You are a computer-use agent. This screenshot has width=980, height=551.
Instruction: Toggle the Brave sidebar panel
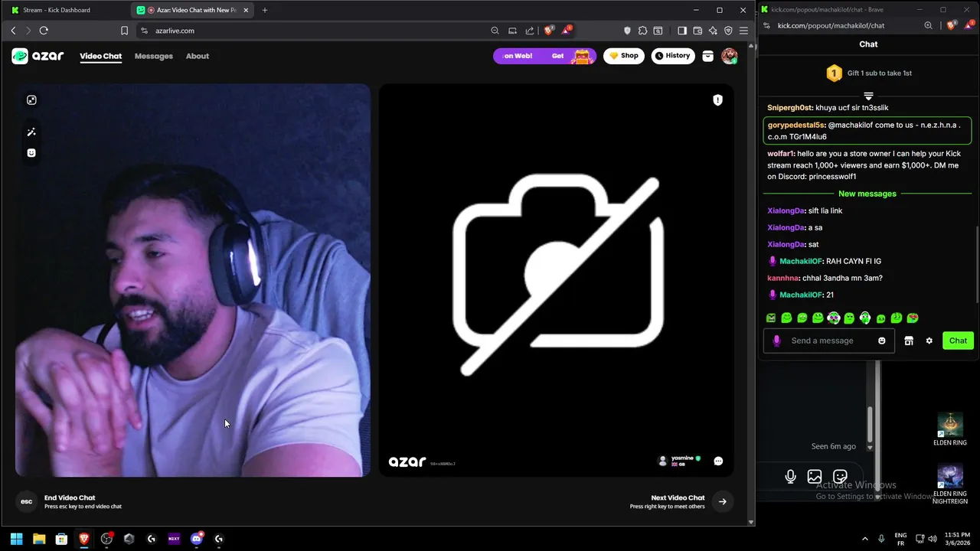(682, 31)
